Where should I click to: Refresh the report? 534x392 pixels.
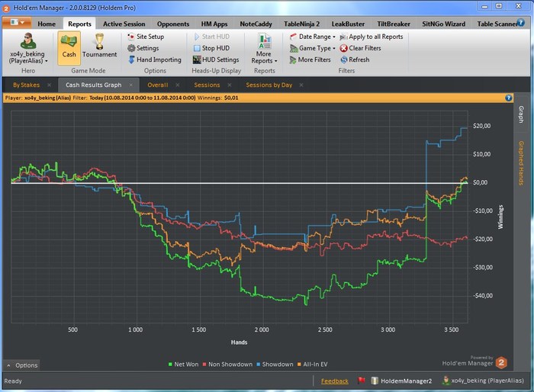pyautogui.click(x=355, y=59)
